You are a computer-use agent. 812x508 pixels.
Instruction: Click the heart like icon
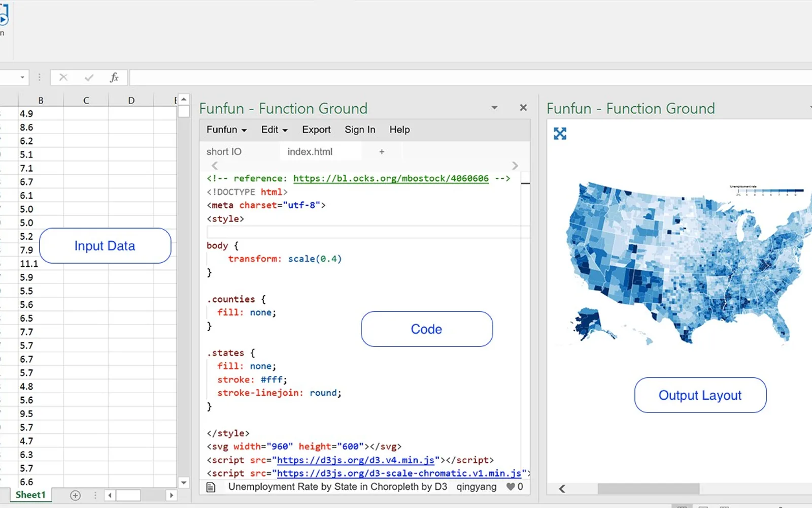(x=511, y=487)
